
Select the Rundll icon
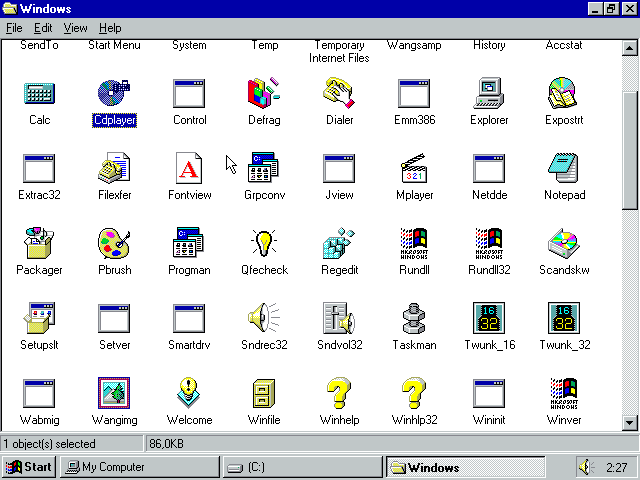click(x=414, y=244)
